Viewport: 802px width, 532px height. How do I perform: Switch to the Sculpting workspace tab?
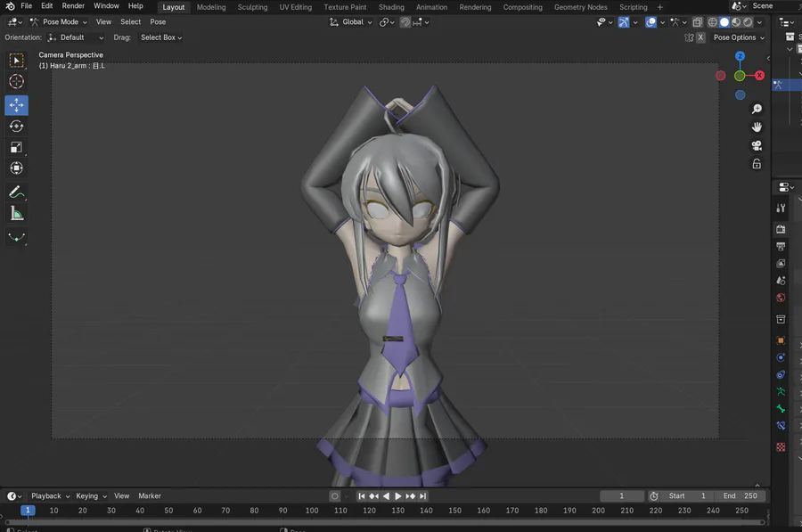pyautogui.click(x=252, y=7)
